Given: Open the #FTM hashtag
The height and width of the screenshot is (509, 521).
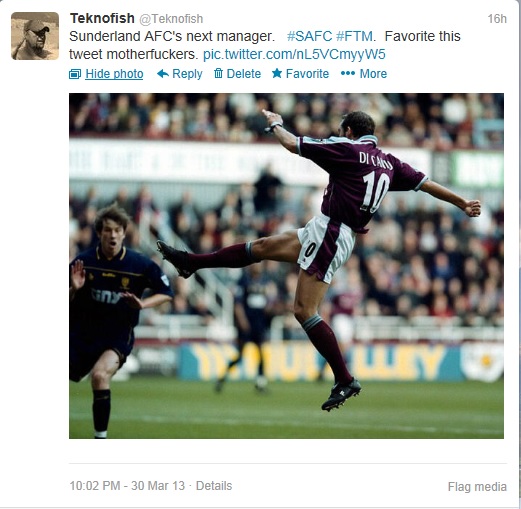Looking at the screenshot, I should click(x=354, y=36).
